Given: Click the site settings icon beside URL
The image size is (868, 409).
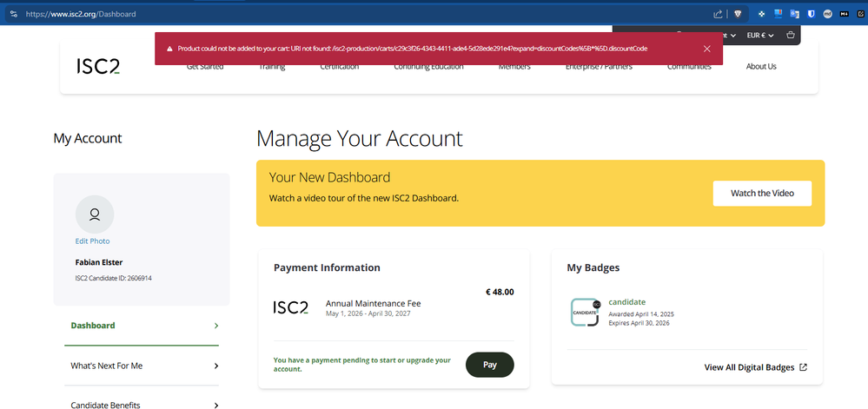Looking at the screenshot, I should point(12,14).
